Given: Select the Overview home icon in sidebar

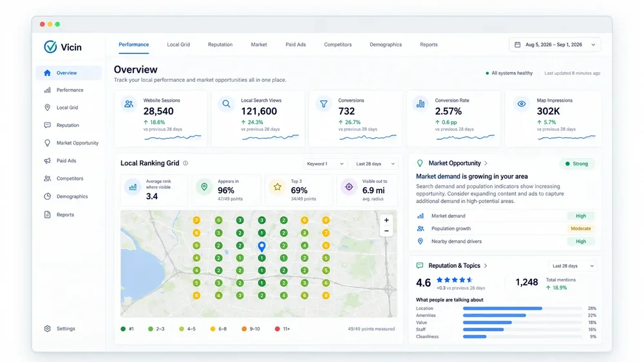Looking at the screenshot, I should coord(47,73).
